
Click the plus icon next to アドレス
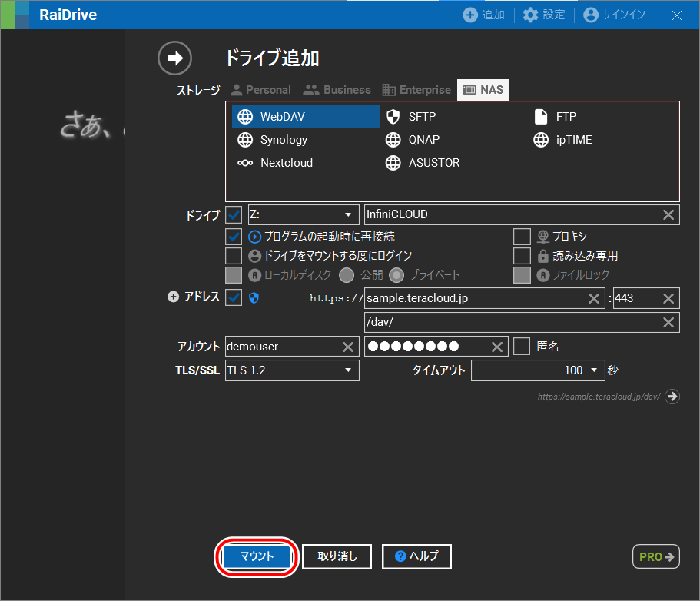(x=173, y=297)
